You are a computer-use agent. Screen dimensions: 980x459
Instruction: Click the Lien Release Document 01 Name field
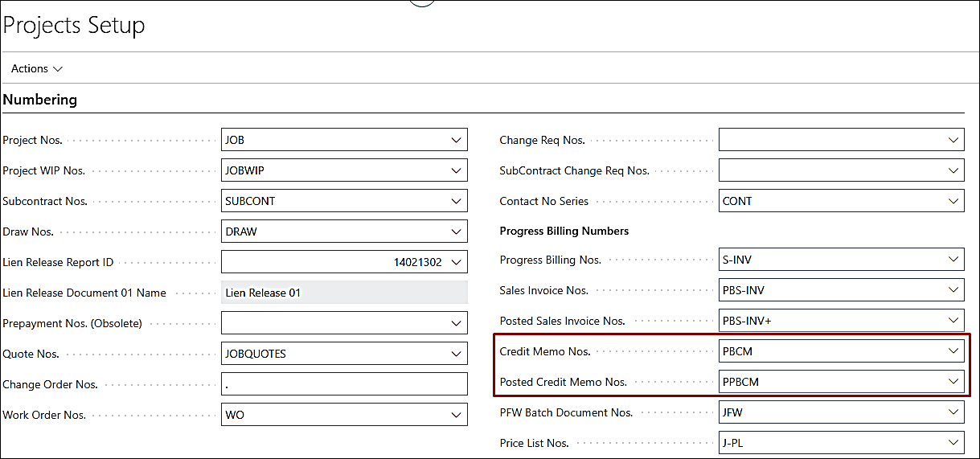pyautogui.click(x=344, y=293)
